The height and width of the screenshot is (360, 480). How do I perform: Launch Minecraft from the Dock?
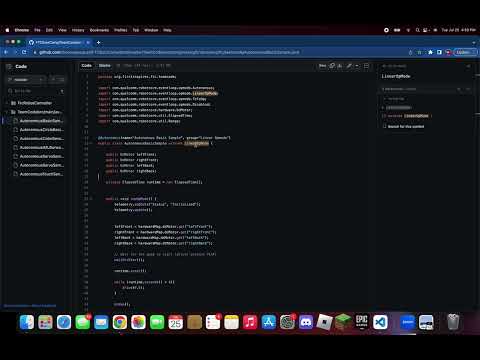click(x=343, y=322)
